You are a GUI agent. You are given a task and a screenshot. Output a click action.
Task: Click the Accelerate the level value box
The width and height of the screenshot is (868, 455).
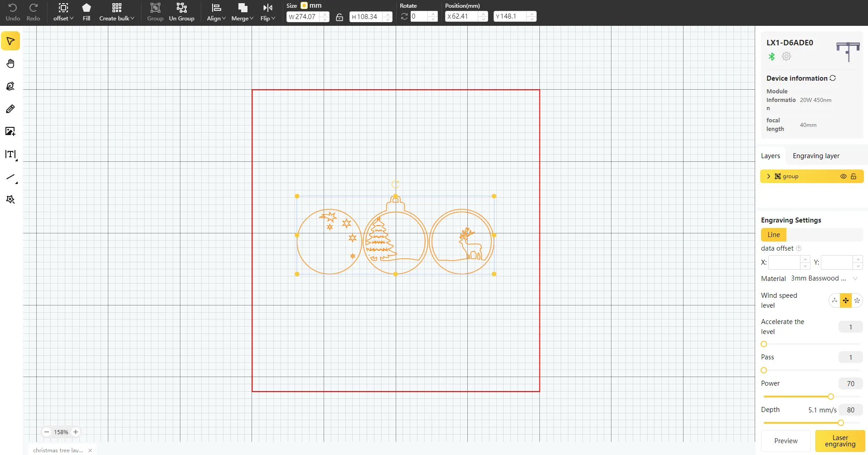point(850,327)
